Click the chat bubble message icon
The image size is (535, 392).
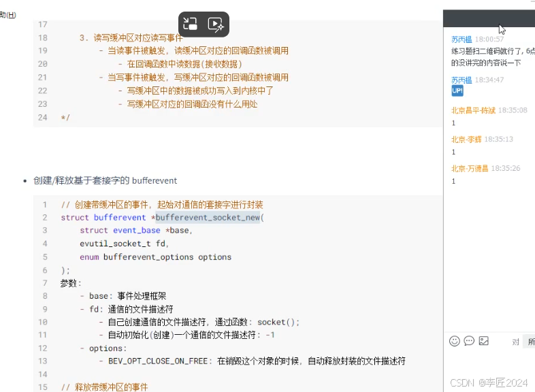point(469,341)
